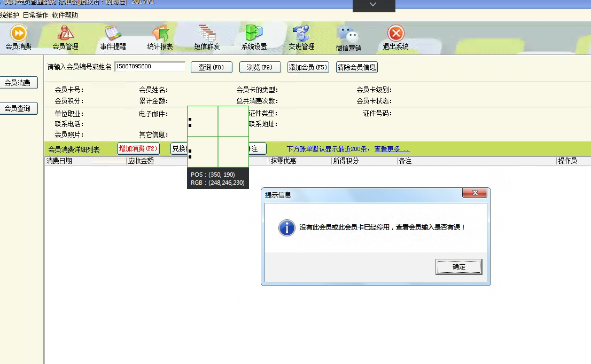591x364 pixels.
Task: Open the 系统设置 settings icon
Action: click(254, 34)
